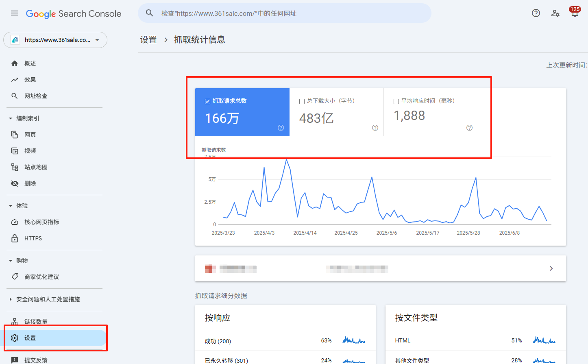This screenshot has width=588, height=364.
Task: Click the help icon in 抓取请求总数 card
Action: (281, 128)
